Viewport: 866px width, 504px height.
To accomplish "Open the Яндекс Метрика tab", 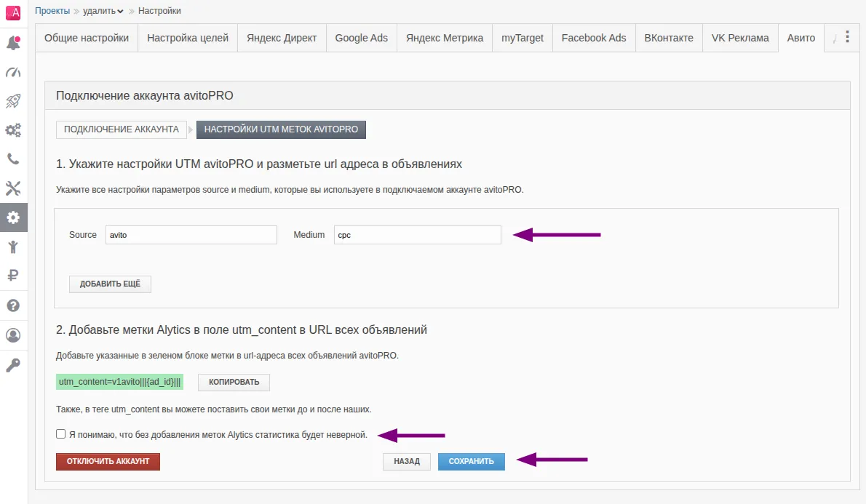I will click(445, 38).
